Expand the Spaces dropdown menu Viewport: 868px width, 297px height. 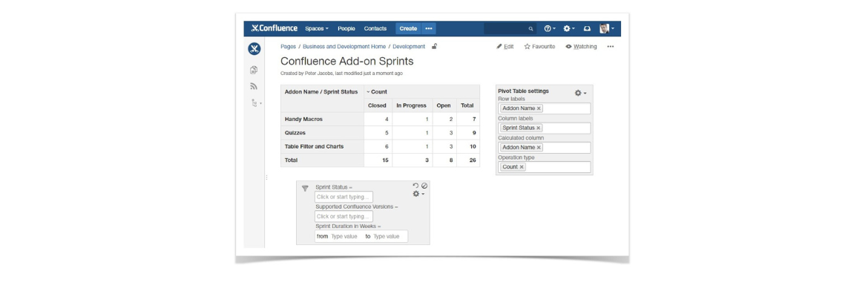(x=317, y=28)
